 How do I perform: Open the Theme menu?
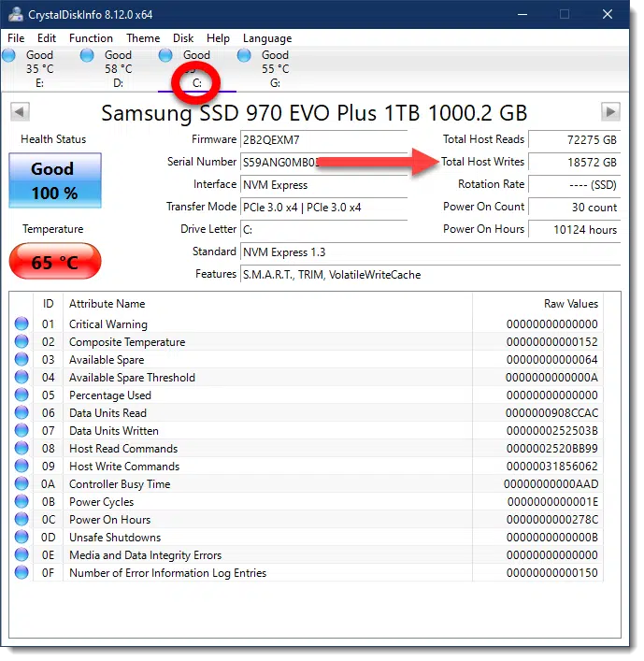pyautogui.click(x=143, y=38)
